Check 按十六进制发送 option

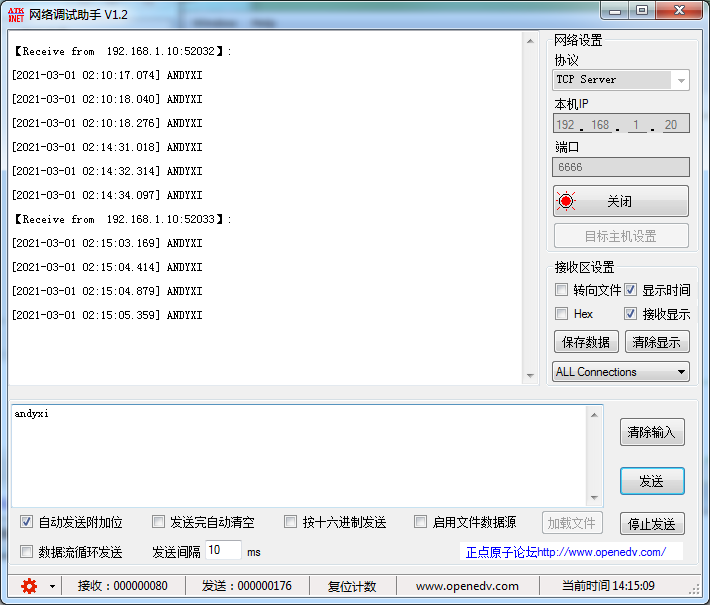[290, 522]
